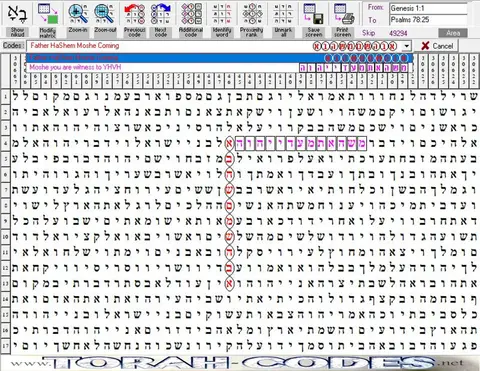Click the To field showing Psalms 78:25

pos(428,20)
